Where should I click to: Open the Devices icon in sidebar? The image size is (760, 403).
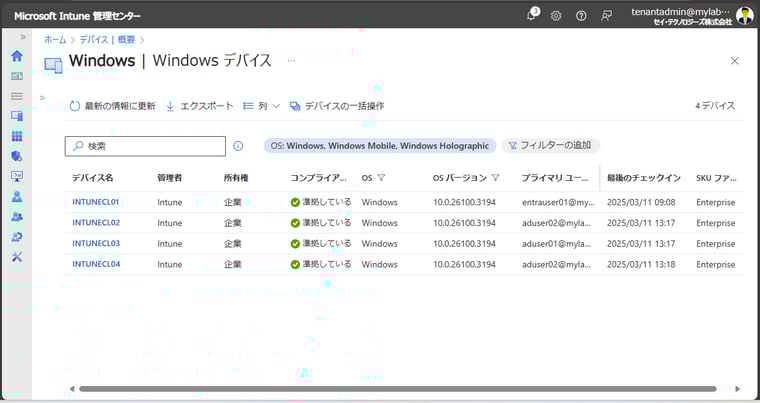point(17,116)
